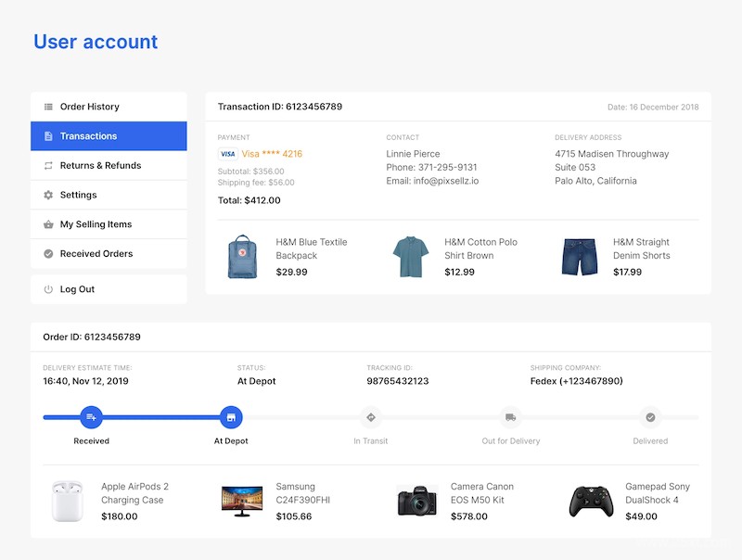Image resolution: width=742 pixels, height=560 pixels.
Task: Click the contact name Linnie Pierce
Action: pos(413,154)
